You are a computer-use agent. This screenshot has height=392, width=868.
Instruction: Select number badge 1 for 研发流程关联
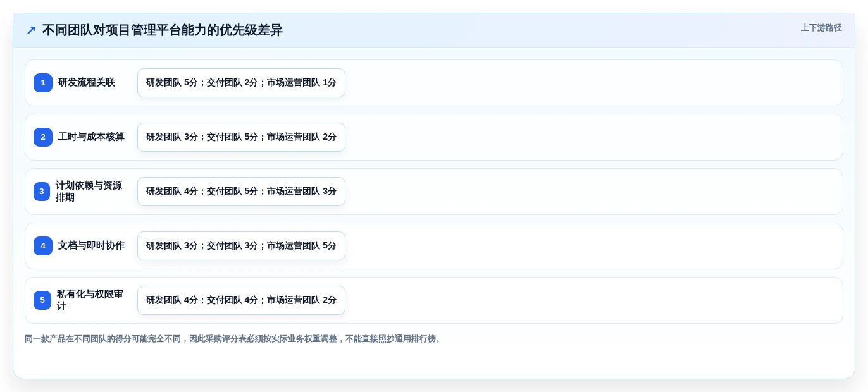coord(43,83)
